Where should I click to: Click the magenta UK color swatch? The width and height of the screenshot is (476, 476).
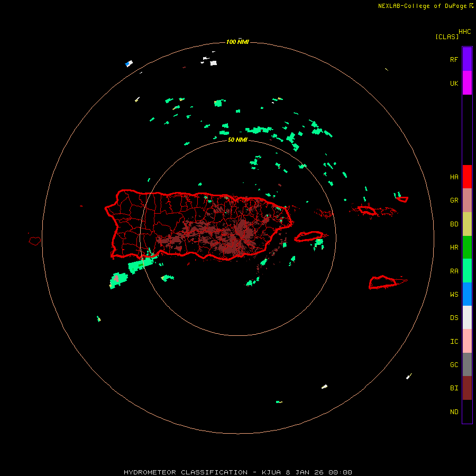(x=467, y=83)
